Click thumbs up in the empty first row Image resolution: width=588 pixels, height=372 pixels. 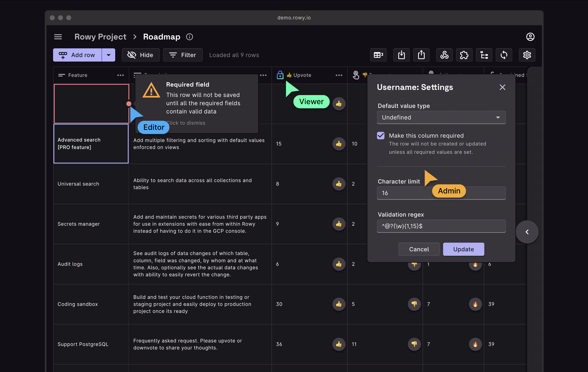tap(339, 104)
